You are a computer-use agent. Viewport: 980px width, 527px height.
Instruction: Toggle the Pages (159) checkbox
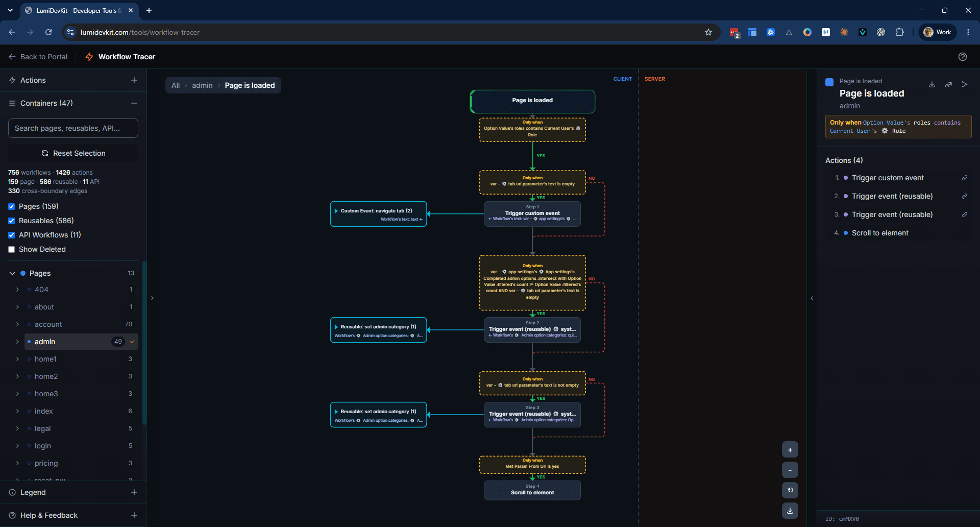pos(12,207)
